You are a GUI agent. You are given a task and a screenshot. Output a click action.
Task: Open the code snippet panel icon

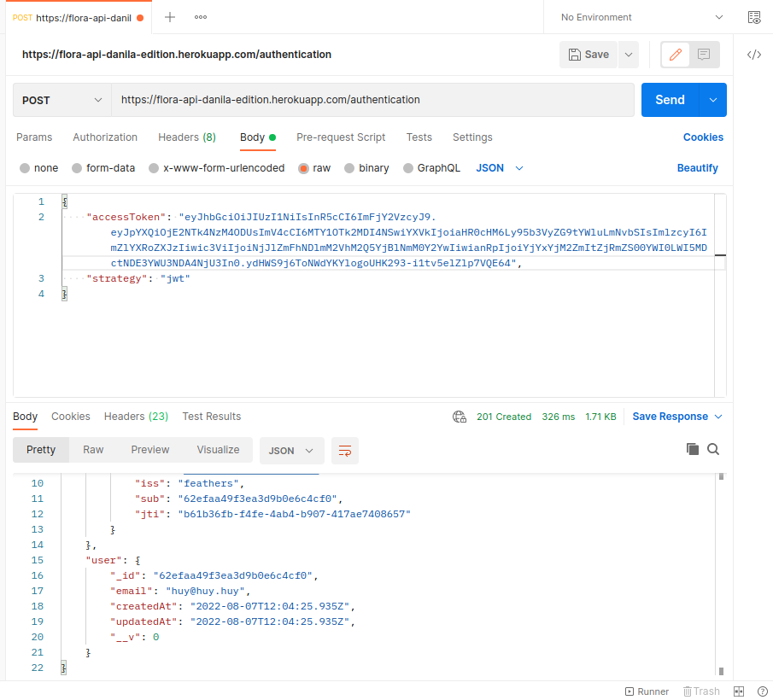pyautogui.click(x=753, y=54)
